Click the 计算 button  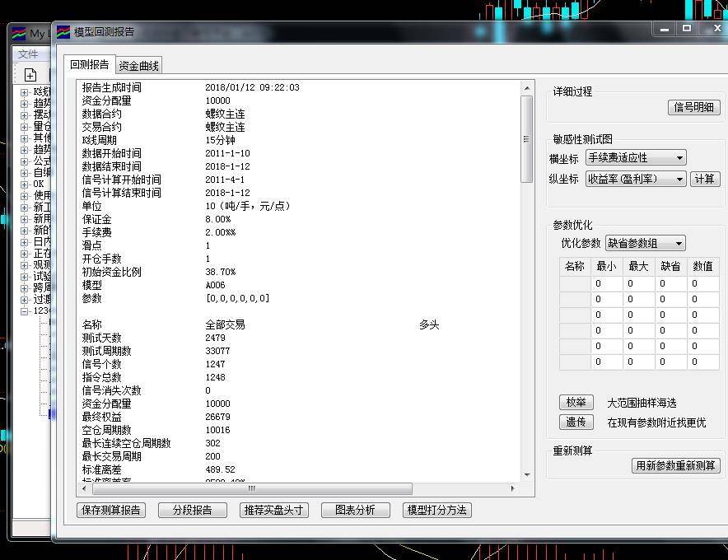(705, 179)
